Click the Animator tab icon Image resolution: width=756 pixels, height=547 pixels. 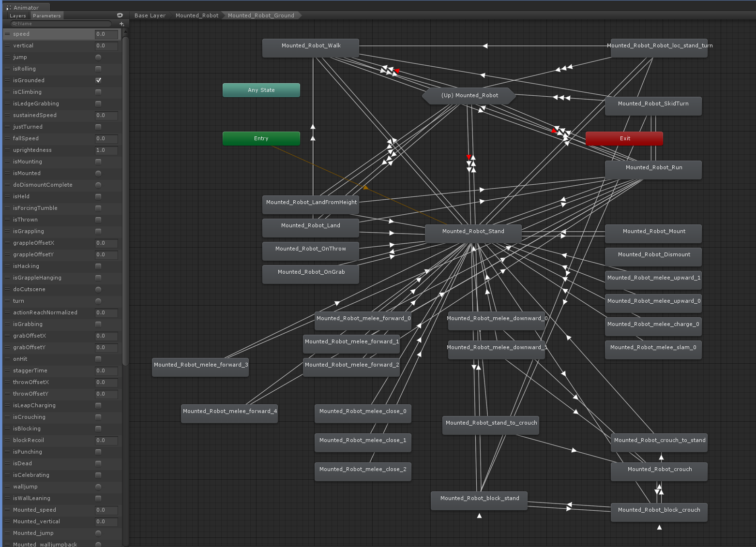click(9, 8)
